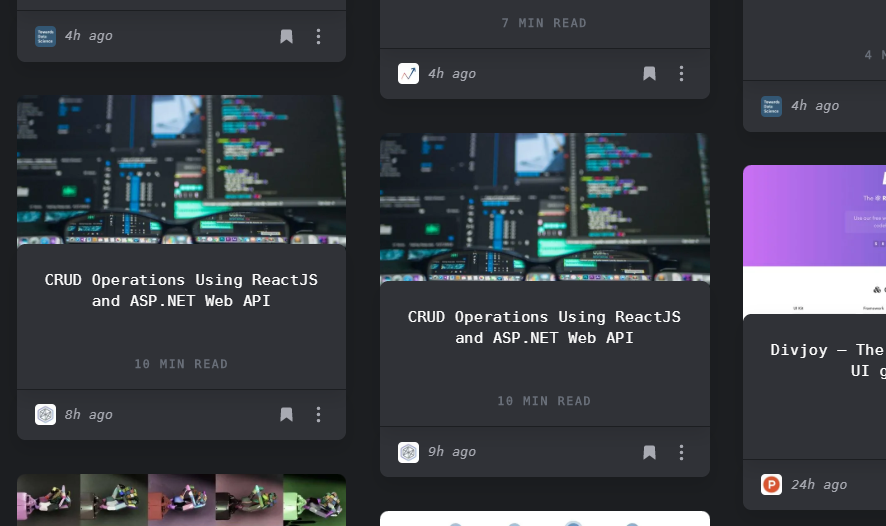Viewport: 886px width, 526px height.
Task: Click chart source icon on the 7 min read card
Action: coord(409,73)
